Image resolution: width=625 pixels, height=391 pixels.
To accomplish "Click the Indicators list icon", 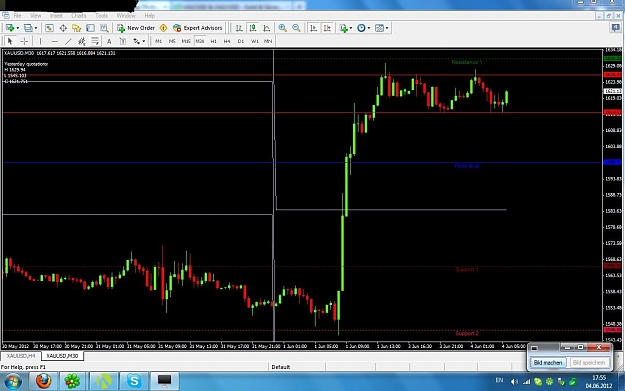I will click(343, 28).
